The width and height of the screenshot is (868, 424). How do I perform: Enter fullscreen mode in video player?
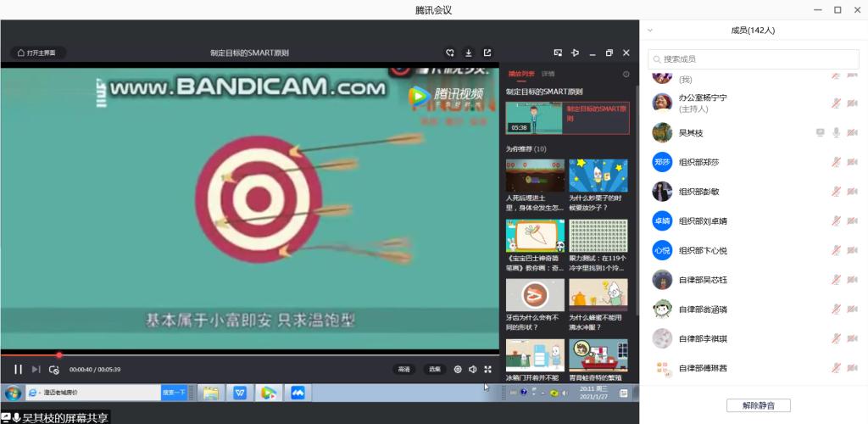(487, 369)
